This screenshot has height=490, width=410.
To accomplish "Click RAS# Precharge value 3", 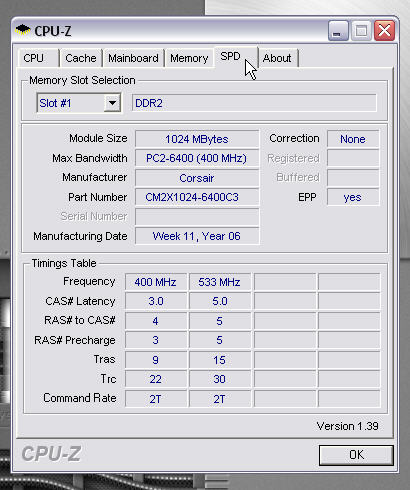I will [x=156, y=340].
